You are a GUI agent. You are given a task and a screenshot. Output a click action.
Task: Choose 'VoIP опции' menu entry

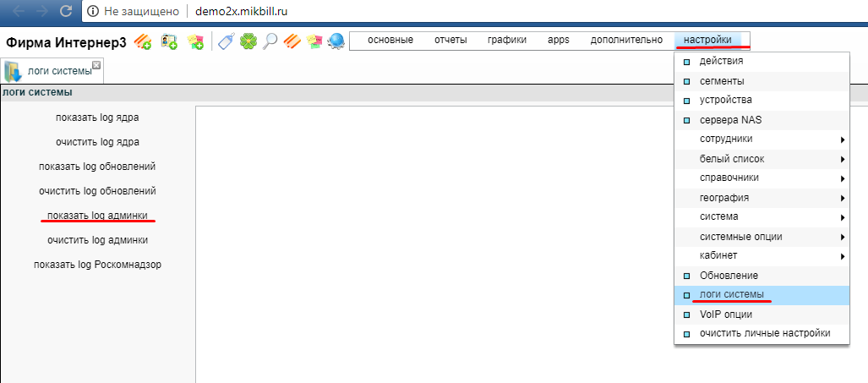pyautogui.click(x=725, y=314)
